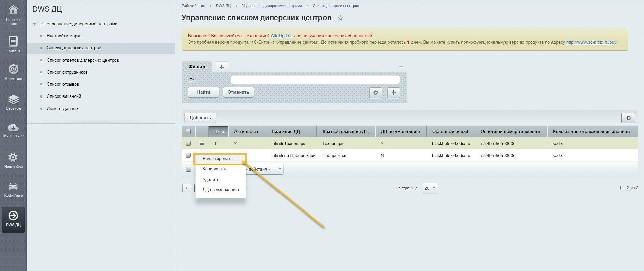Toggle the footer 'for all' checkbox
644x271 pixels.
(188, 169)
